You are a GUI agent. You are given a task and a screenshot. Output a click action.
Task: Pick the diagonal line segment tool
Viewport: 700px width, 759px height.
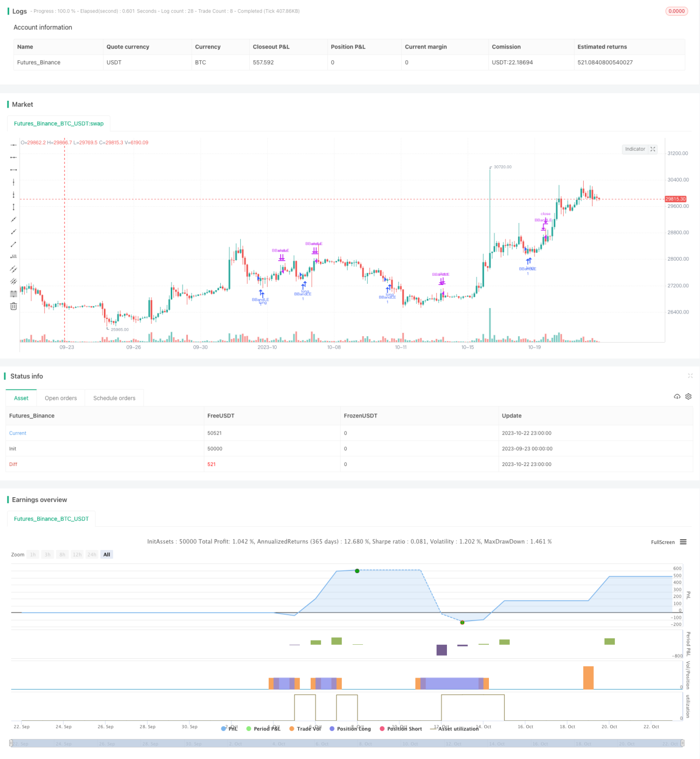click(x=13, y=244)
